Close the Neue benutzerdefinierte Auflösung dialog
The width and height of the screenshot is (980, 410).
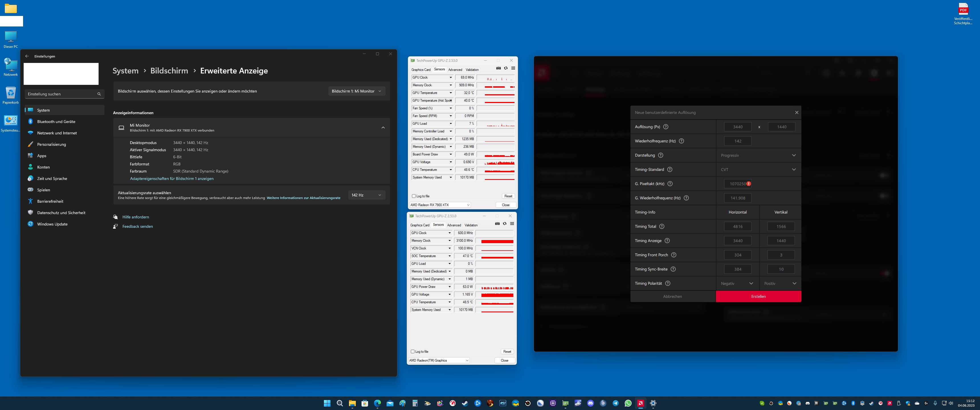click(x=797, y=112)
